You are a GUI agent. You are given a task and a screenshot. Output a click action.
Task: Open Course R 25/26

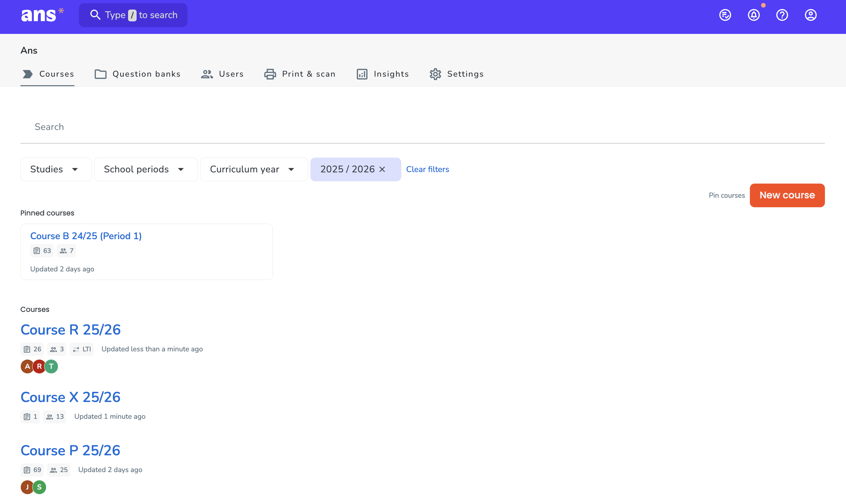[70, 330]
